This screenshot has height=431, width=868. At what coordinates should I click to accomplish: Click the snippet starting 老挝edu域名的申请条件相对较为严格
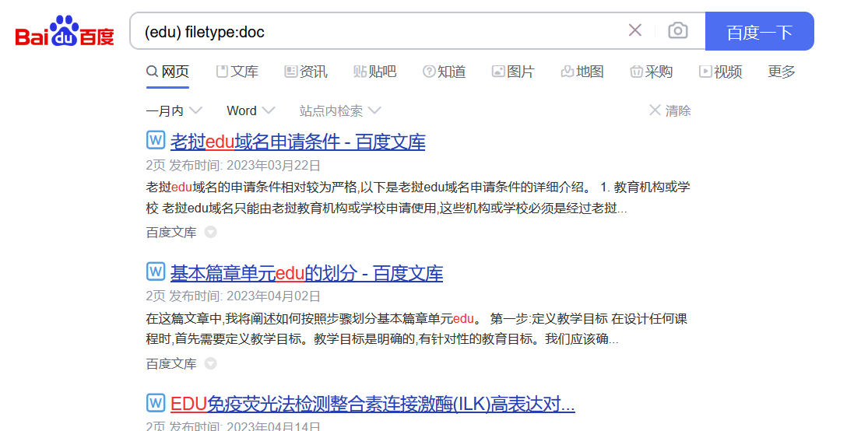coord(418,198)
